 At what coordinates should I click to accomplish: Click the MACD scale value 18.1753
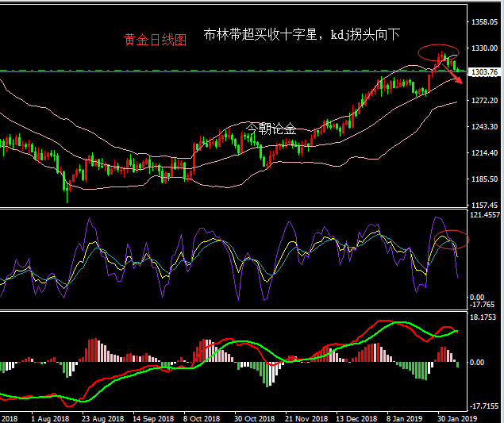[x=483, y=317]
